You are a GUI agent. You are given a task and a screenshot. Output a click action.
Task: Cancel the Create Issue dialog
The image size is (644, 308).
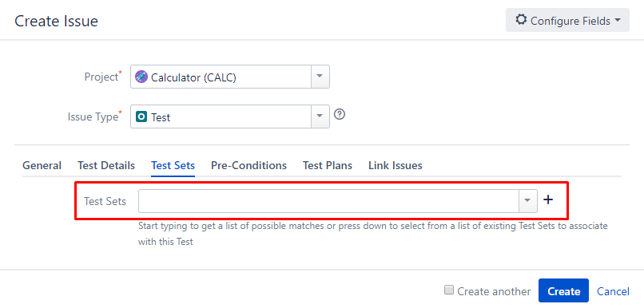(x=613, y=291)
